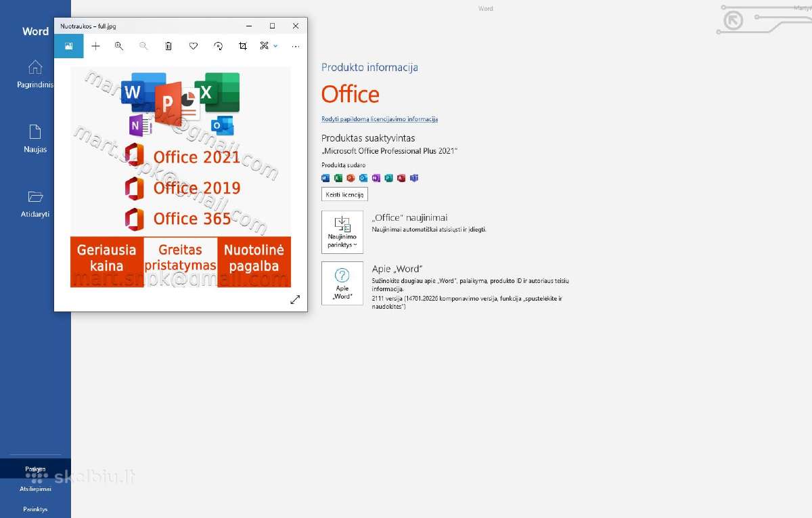Click the Office 2021 advertisement image
Screen dimensions: 812x518
181,177
